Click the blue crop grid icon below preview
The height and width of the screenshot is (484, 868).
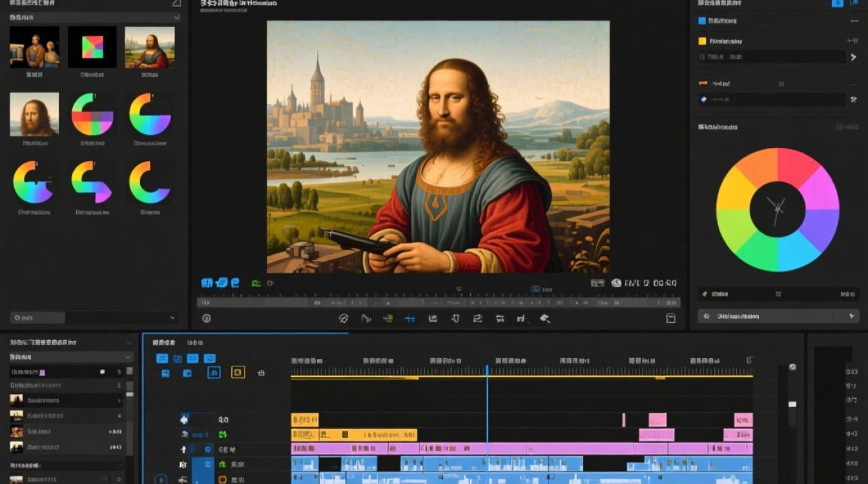pos(409,318)
